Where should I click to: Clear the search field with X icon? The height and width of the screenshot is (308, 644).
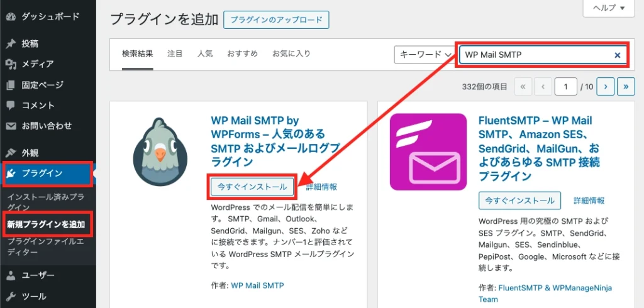coord(617,55)
